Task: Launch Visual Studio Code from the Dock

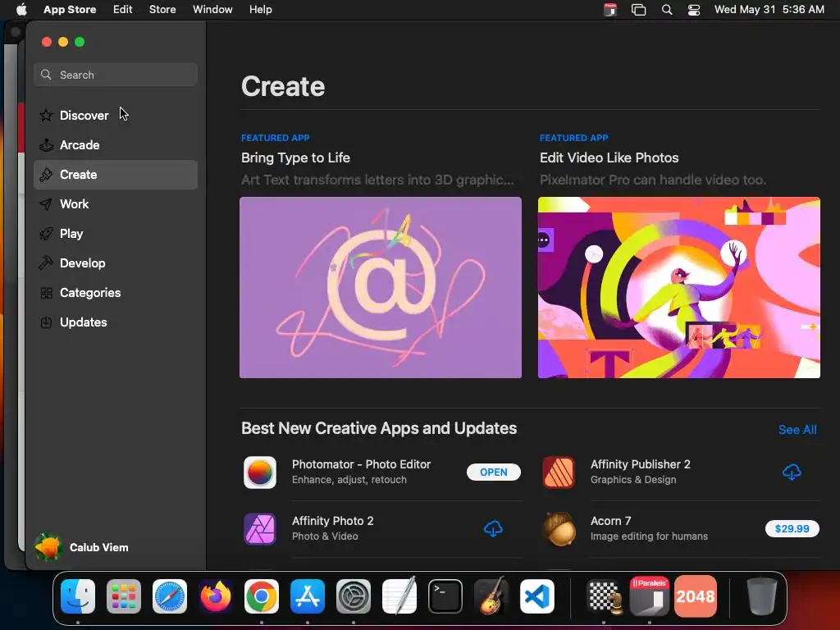Action: (537, 596)
